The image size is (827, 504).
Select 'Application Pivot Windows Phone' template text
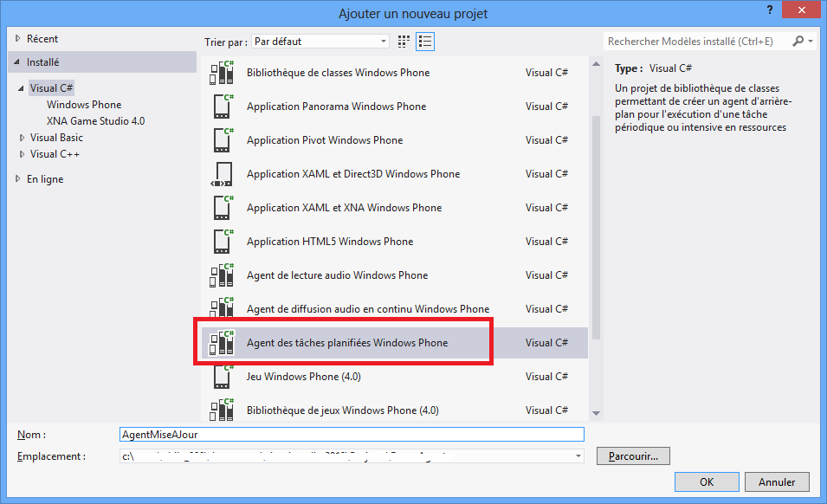click(325, 140)
